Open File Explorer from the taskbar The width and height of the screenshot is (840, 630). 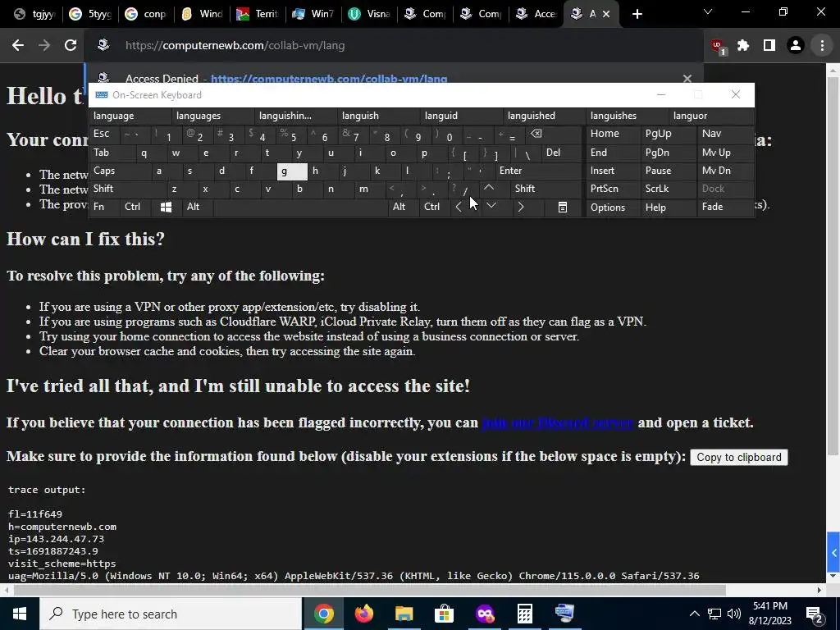tap(404, 614)
